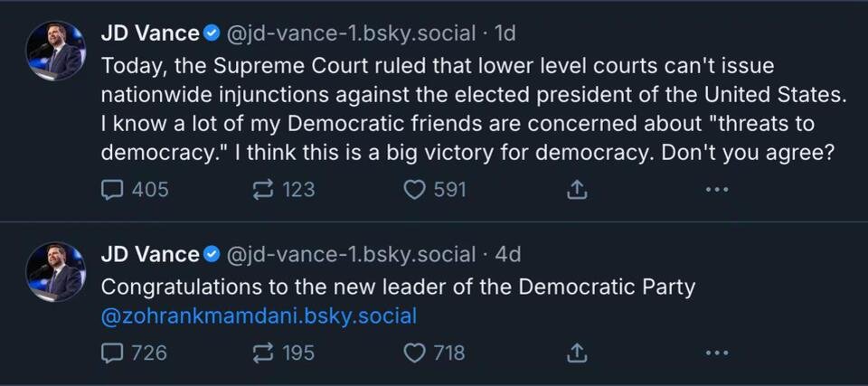Click JD Vance avatar on the first post
This screenshot has width=868, height=386.
[x=55, y=51]
